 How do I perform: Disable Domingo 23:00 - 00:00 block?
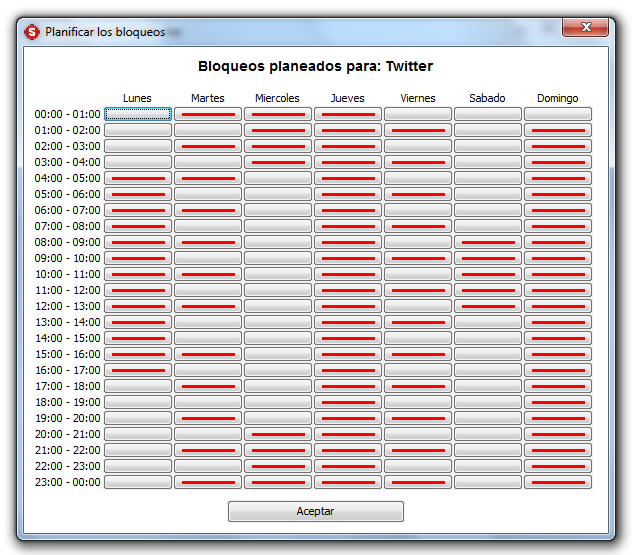pos(558,482)
